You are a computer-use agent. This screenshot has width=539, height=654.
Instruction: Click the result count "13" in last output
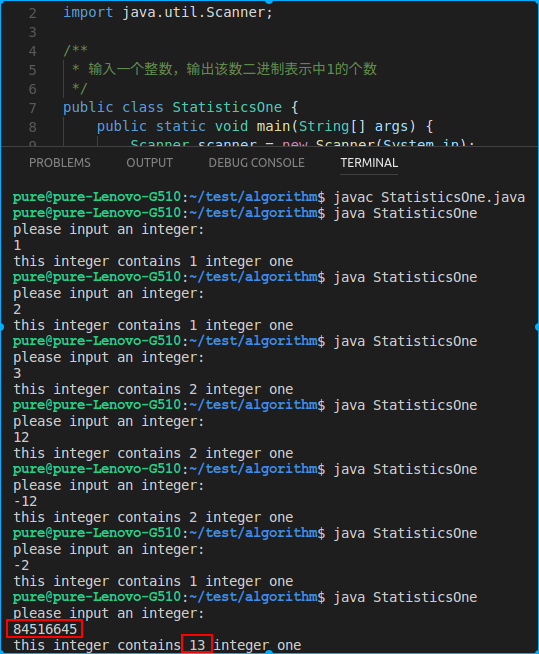pos(197,645)
